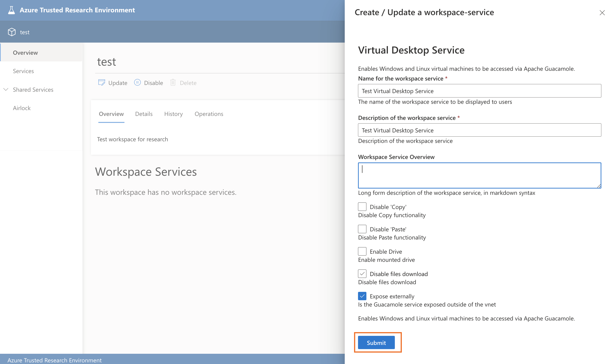
Task: Navigate to the Airlock section
Action: (x=22, y=108)
